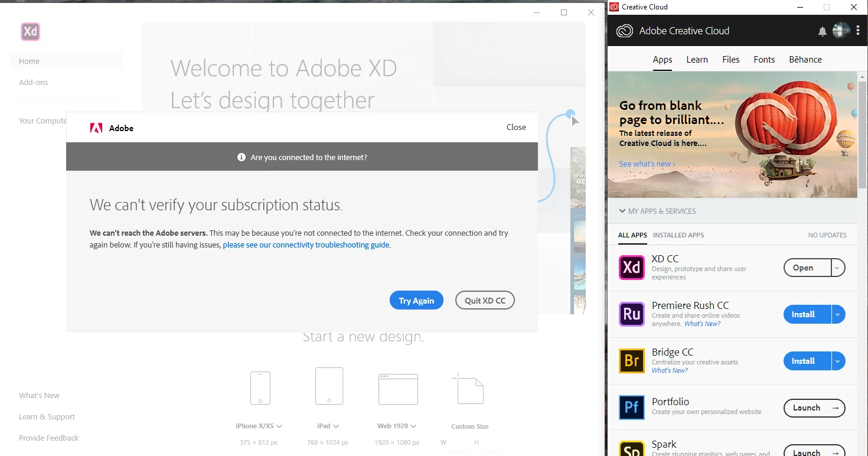Viewport: 868px width, 456px height.
Task: Open the Premiere Rush What's New link
Action: click(702, 324)
